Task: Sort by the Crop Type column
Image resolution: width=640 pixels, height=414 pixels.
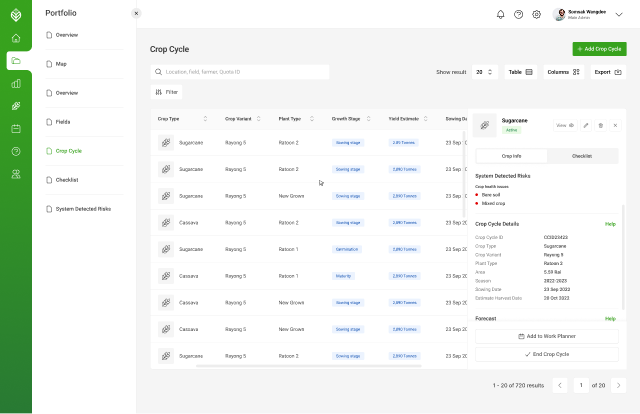Action: 205,119
